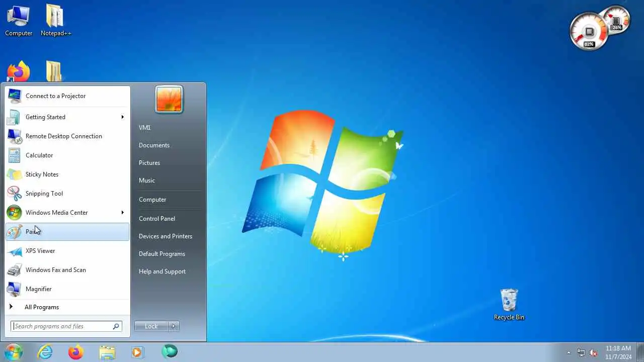Launch Paint from Start menu

(67, 232)
